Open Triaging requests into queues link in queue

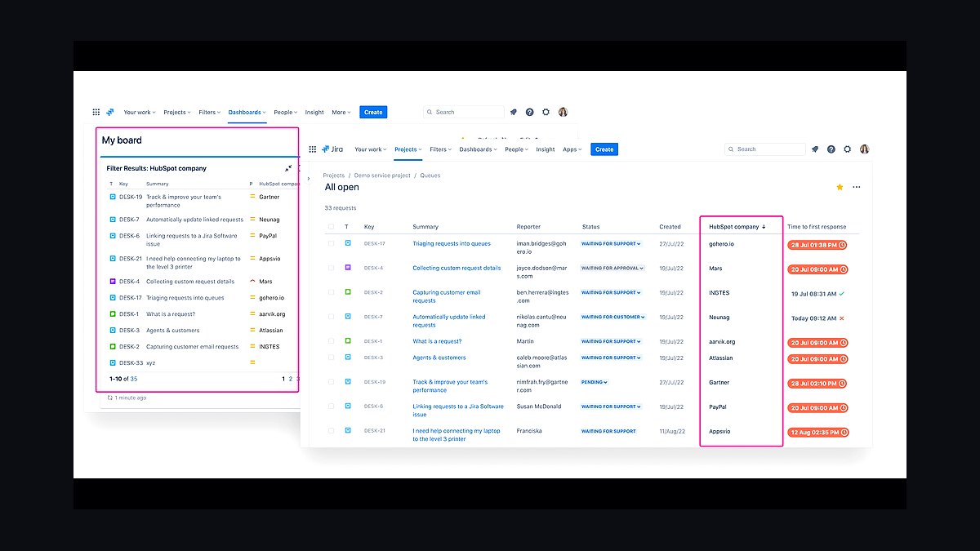click(x=452, y=243)
